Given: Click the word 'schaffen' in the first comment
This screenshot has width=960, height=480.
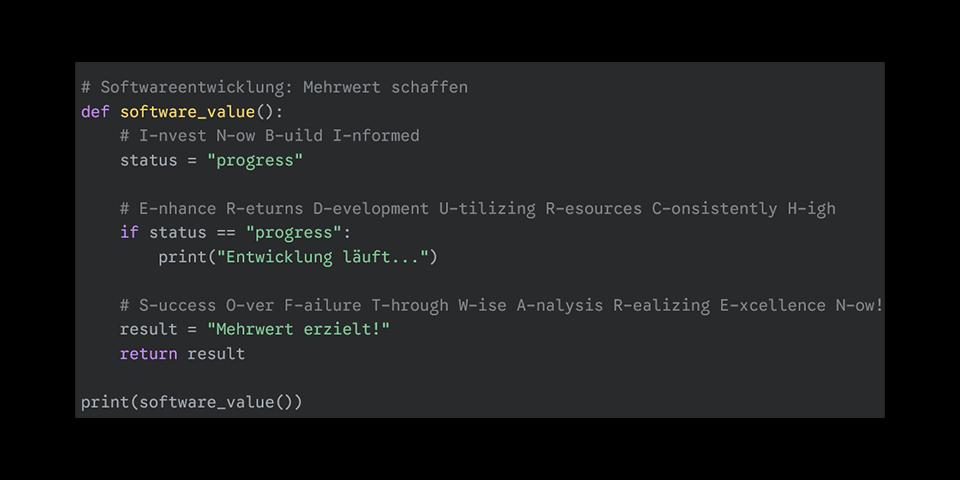Looking at the screenshot, I should point(429,87).
